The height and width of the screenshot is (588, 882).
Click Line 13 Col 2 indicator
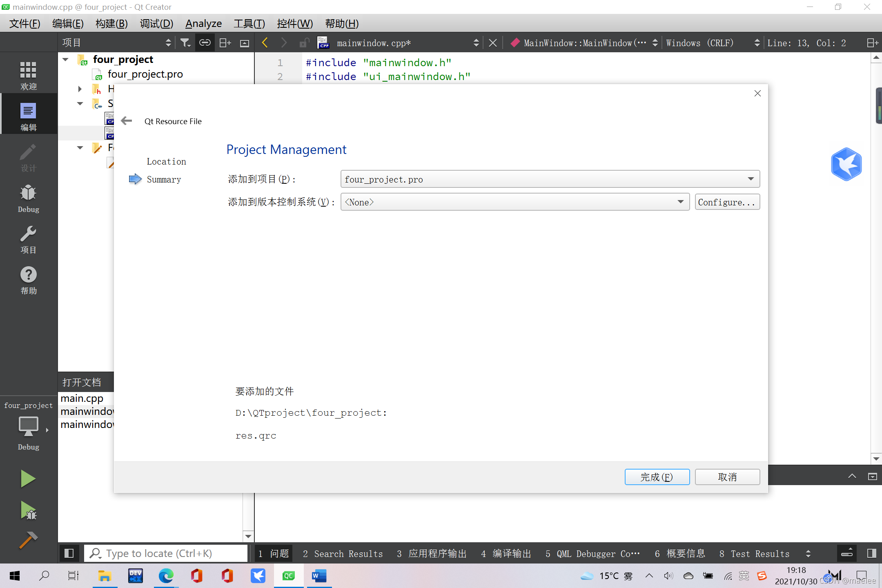(x=806, y=43)
